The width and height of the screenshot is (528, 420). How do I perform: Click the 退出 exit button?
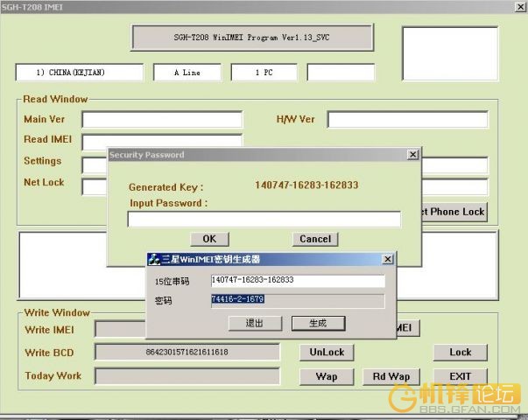coord(255,324)
